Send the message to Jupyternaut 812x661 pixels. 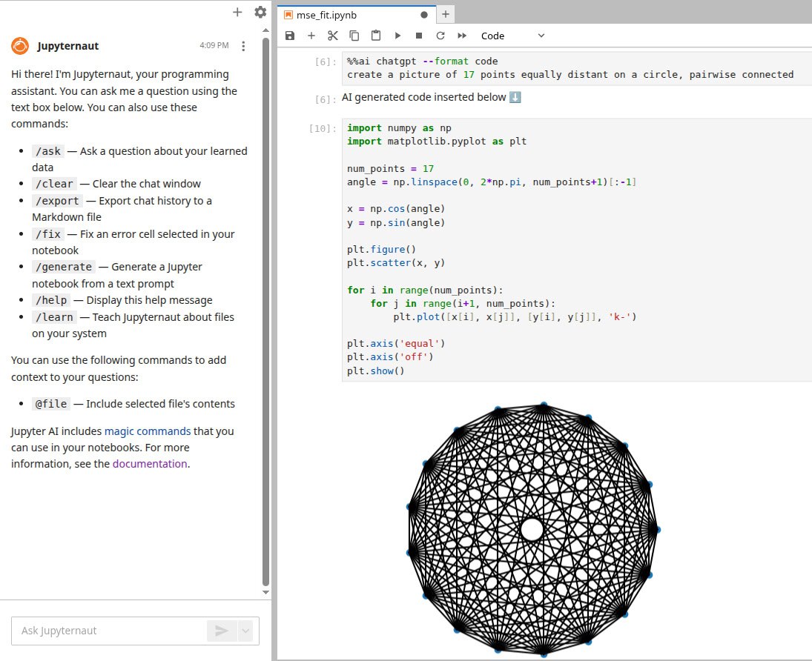[x=221, y=631]
